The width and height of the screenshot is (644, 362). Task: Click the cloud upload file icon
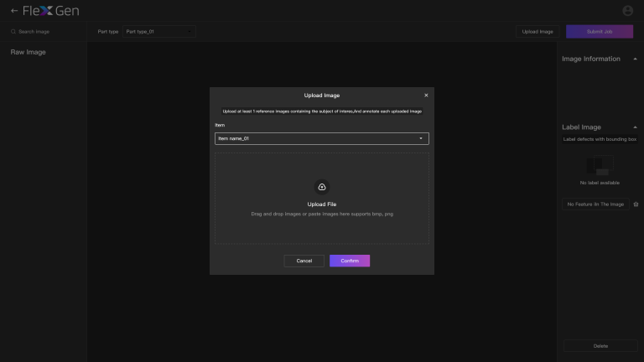coord(322,187)
